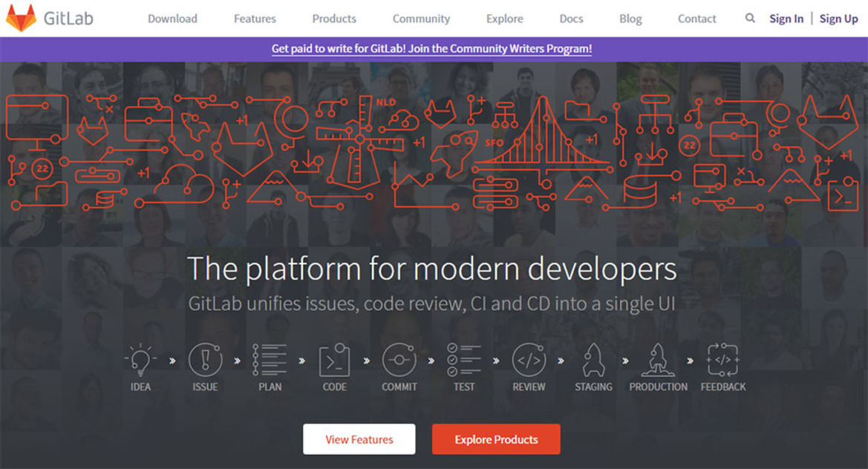Select the STAGING rocket icon
The width and height of the screenshot is (868, 469).
click(593, 360)
